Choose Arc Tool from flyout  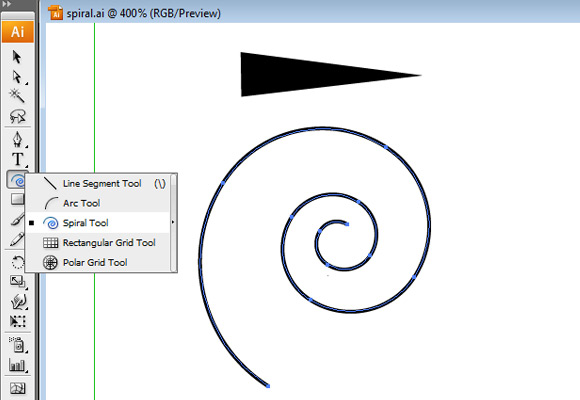pos(98,203)
